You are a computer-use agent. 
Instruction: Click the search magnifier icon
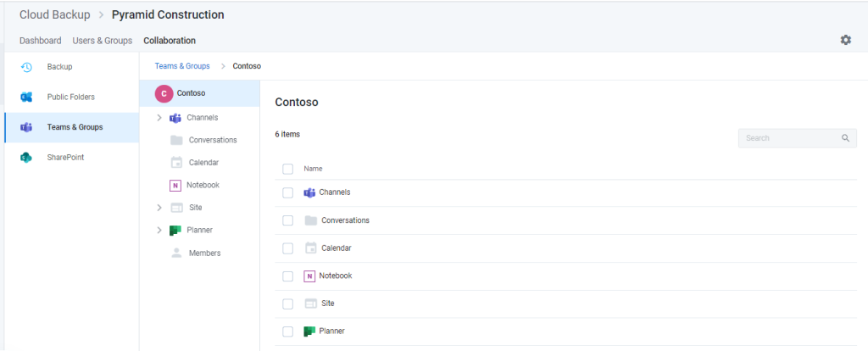pos(845,138)
